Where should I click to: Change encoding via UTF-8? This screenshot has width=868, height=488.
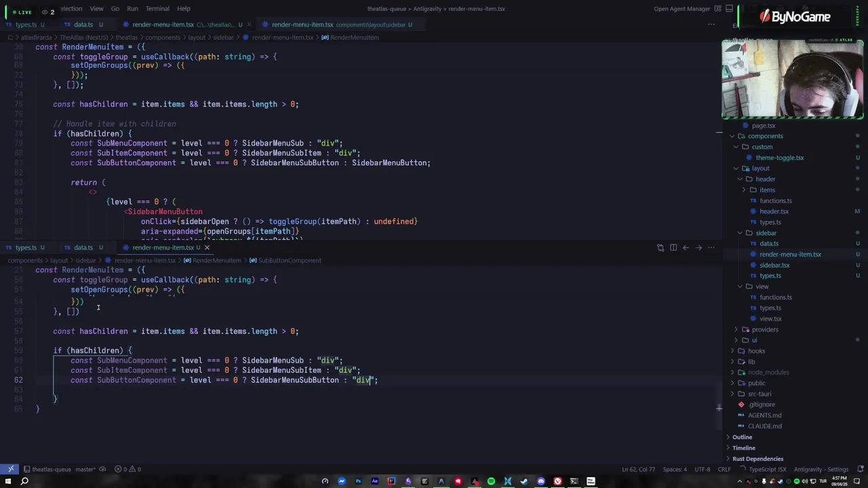pyautogui.click(x=703, y=469)
